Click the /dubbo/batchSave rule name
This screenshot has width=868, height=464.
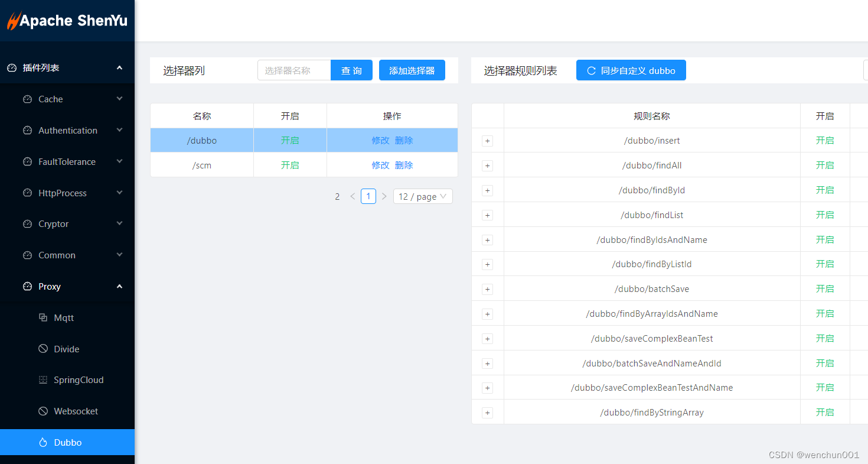(652, 289)
